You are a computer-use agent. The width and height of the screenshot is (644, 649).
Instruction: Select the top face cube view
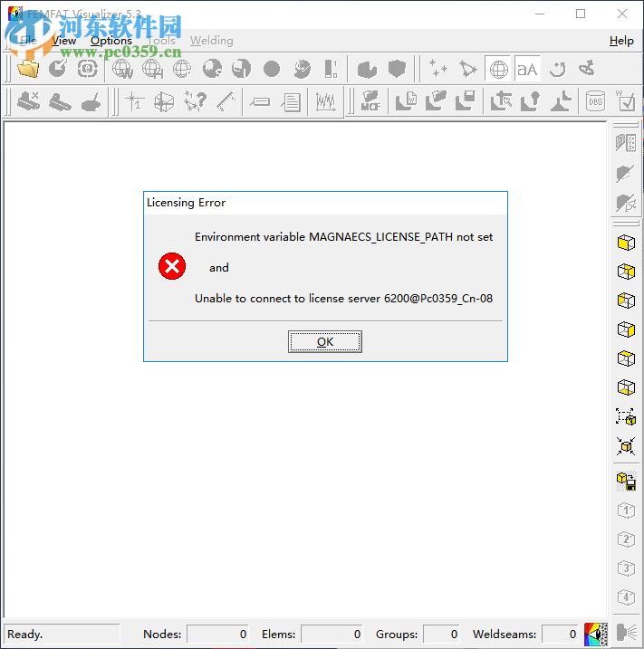(626, 358)
